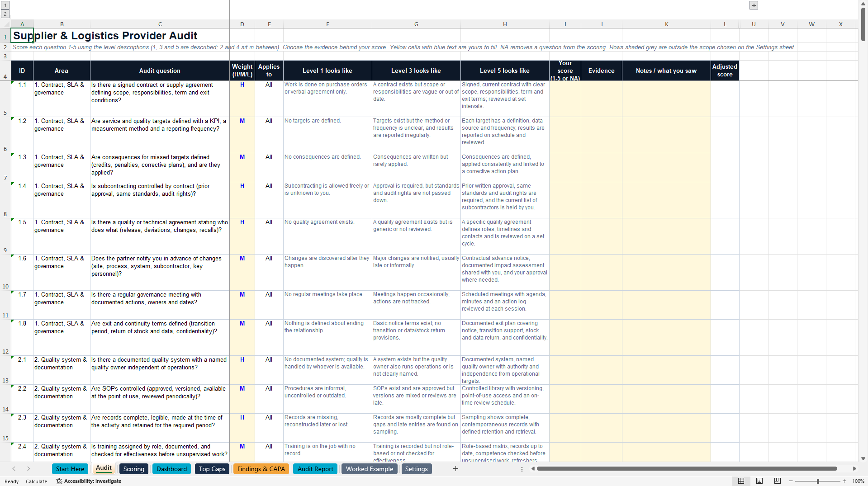Image resolution: width=868 pixels, height=486 pixels.
Task: Switch to Normal view
Action: (741, 481)
